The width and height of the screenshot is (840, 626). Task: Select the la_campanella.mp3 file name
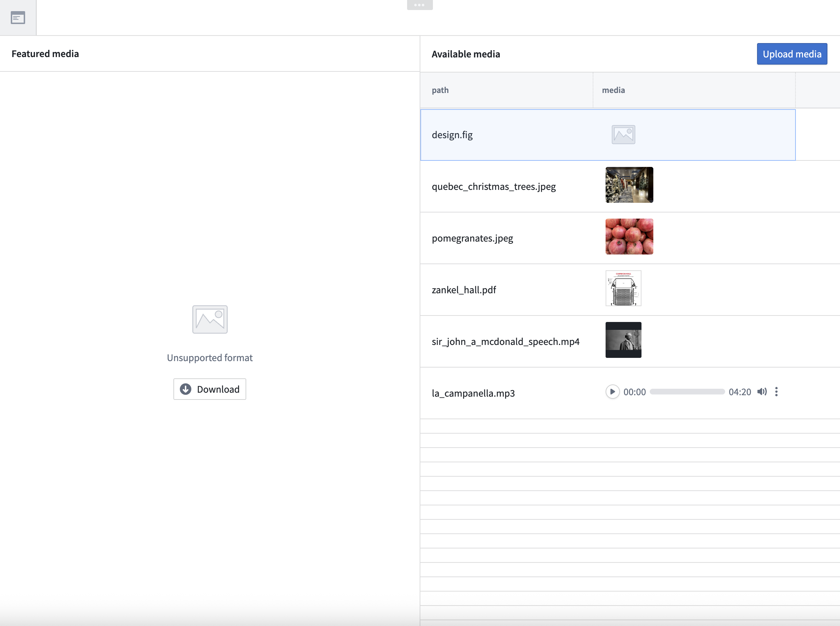click(x=473, y=393)
